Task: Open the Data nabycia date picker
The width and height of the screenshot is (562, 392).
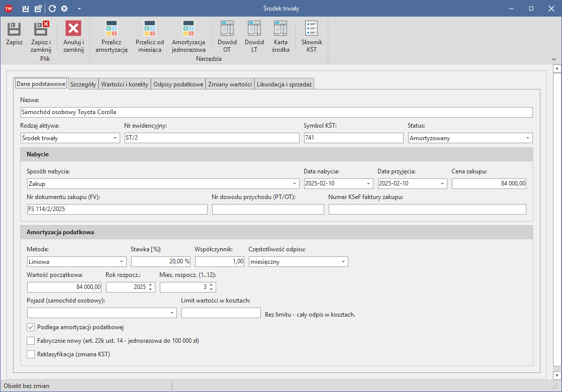Action: click(368, 183)
